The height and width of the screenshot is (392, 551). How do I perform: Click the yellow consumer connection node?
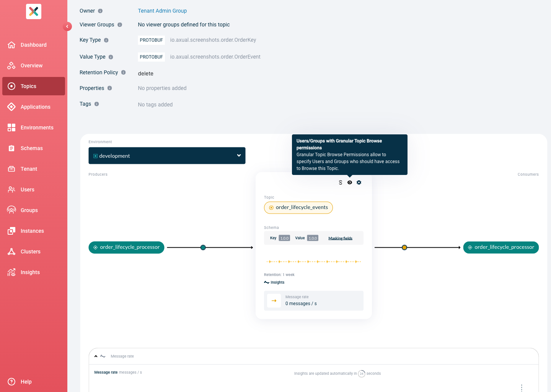point(404,248)
